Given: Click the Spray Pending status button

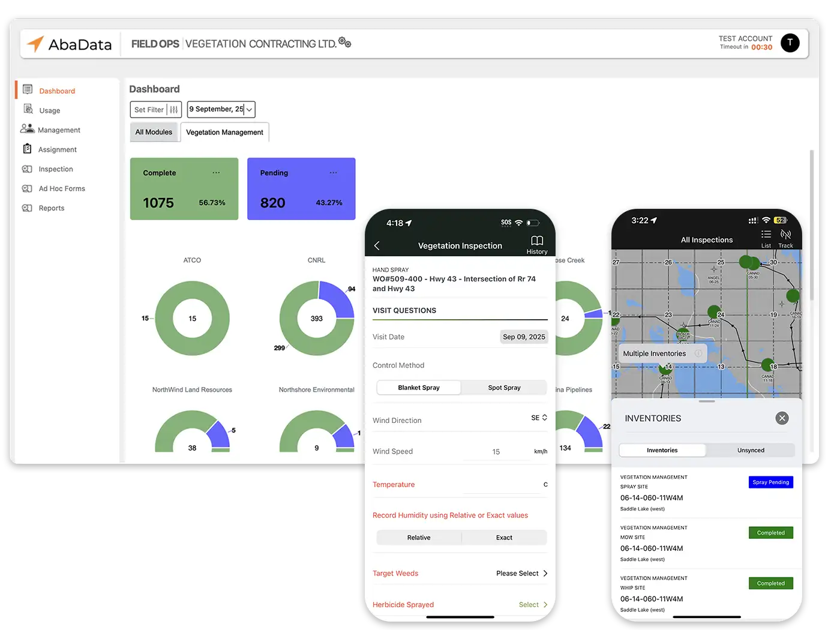Looking at the screenshot, I should [770, 482].
